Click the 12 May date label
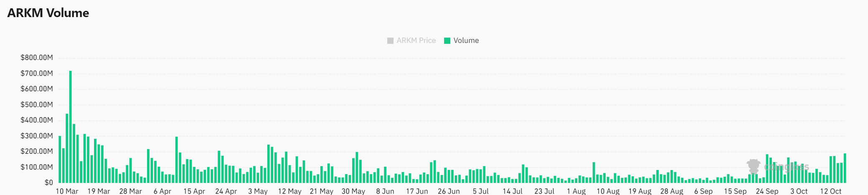 (x=290, y=191)
